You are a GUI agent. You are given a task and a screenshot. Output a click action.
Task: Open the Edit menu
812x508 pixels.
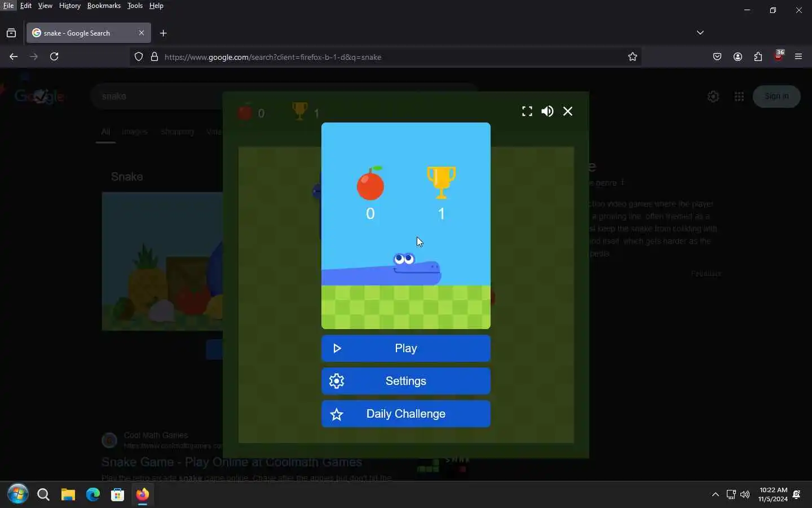pyautogui.click(x=26, y=6)
